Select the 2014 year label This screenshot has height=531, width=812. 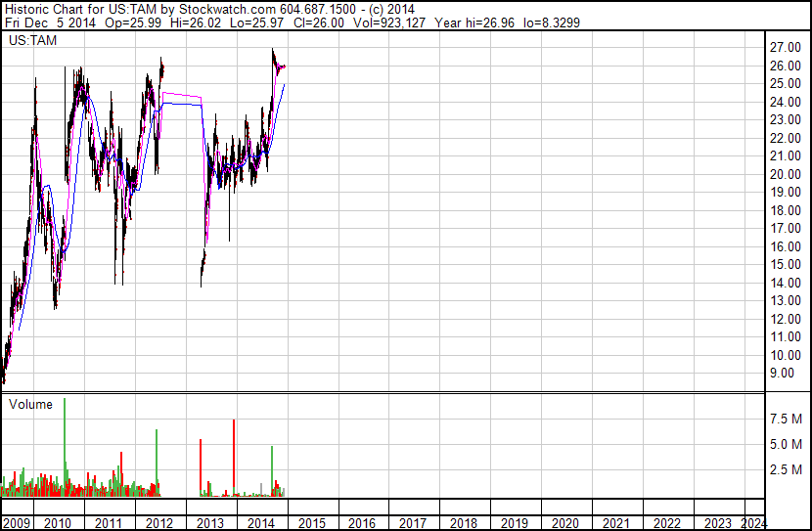[261, 523]
